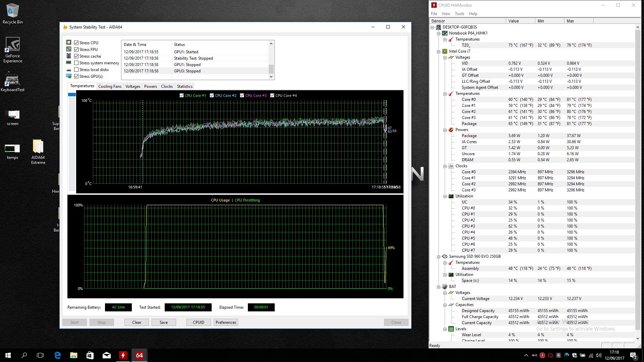This screenshot has width=644, height=362.
Task: Uncheck the Stress cache checkbox
Action: 76,56
